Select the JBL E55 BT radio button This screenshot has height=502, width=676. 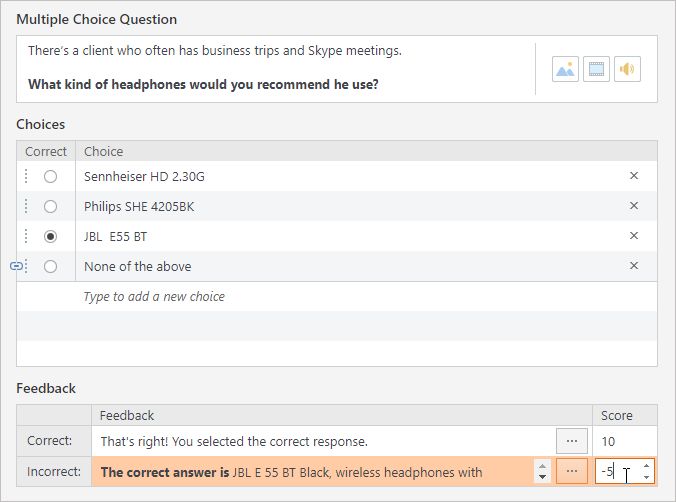pyautogui.click(x=50, y=236)
